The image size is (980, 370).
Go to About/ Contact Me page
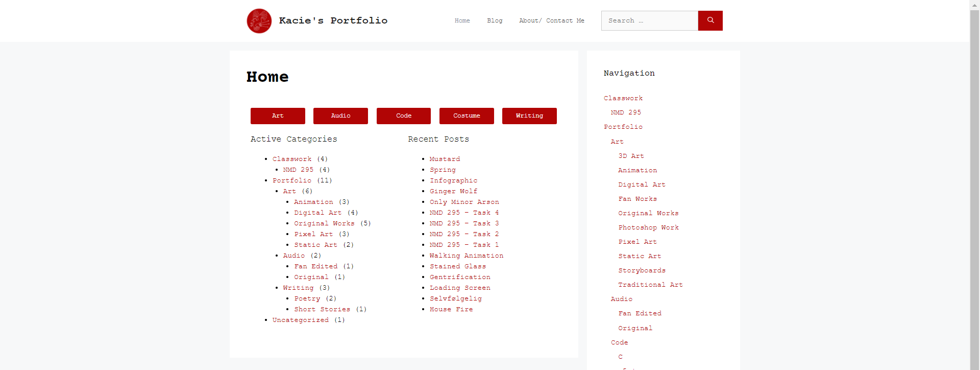coord(551,20)
